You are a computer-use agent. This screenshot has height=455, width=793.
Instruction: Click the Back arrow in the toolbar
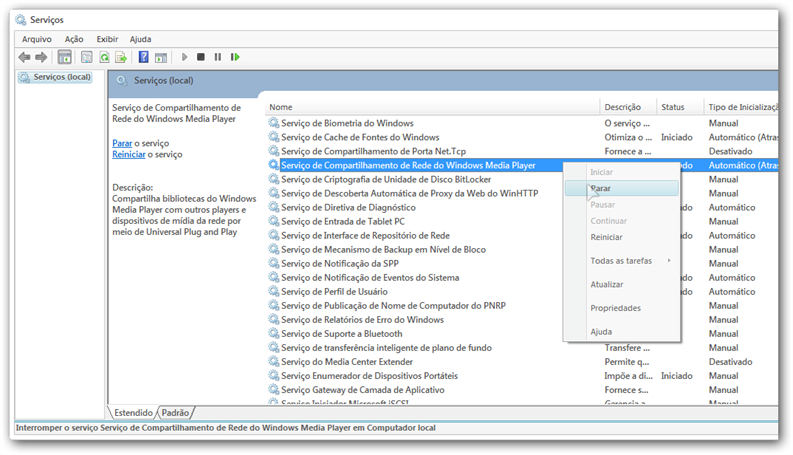point(24,57)
